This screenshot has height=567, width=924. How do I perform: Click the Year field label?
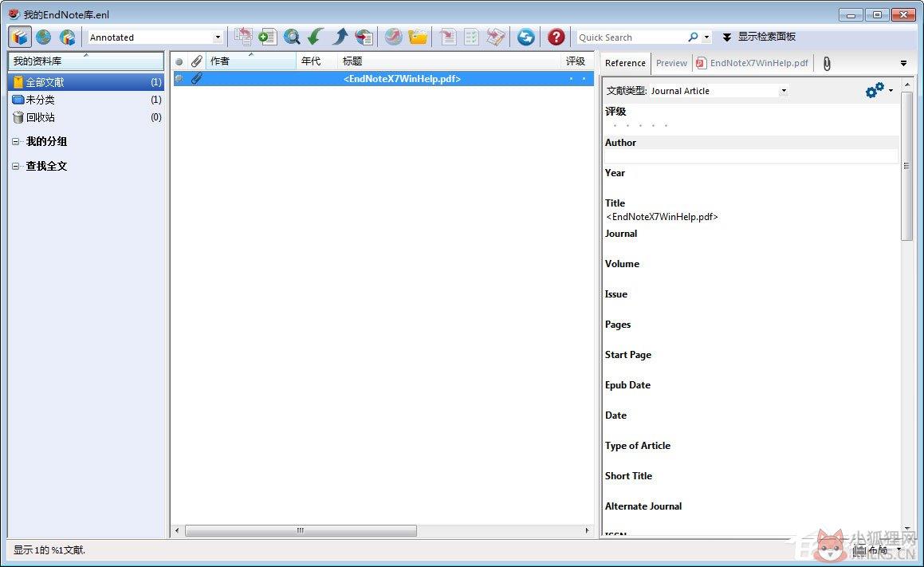(615, 173)
